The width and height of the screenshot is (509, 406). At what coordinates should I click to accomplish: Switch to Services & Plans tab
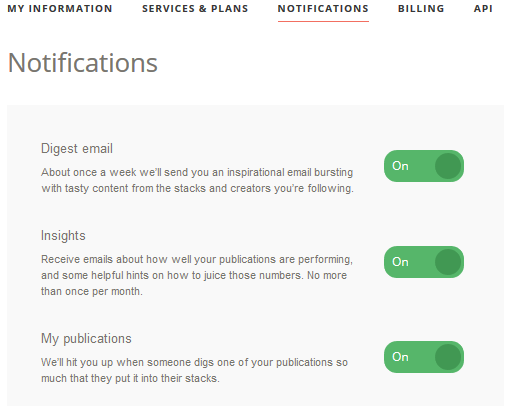point(195,9)
